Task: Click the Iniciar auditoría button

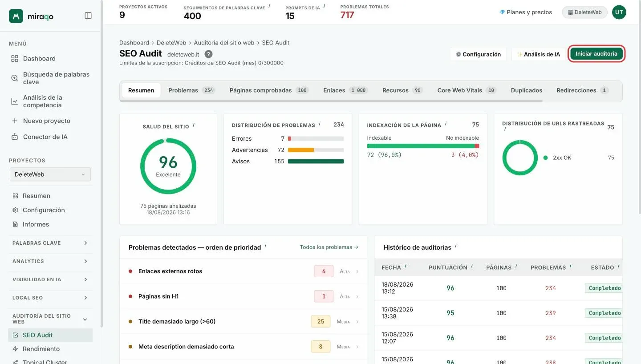Action: click(x=596, y=54)
